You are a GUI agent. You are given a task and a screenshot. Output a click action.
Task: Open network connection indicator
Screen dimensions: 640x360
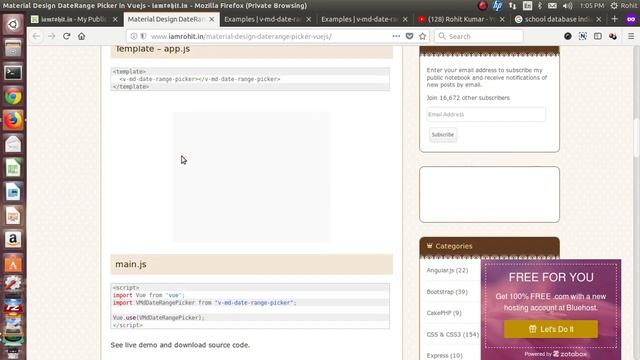(513, 6)
